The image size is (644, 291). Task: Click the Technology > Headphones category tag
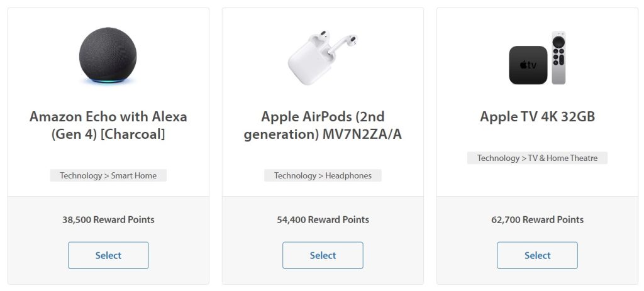pyautogui.click(x=323, y=175)
